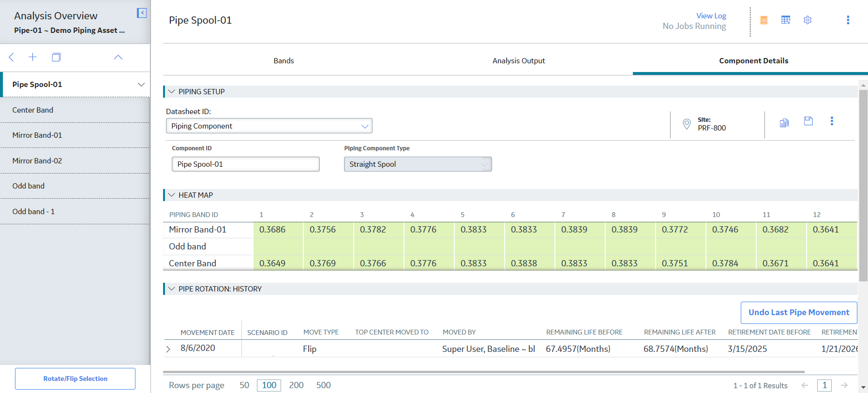Click heat map cell 0.3649 in Center Band
Screen dimensions: 868x393
pos(278,263)
